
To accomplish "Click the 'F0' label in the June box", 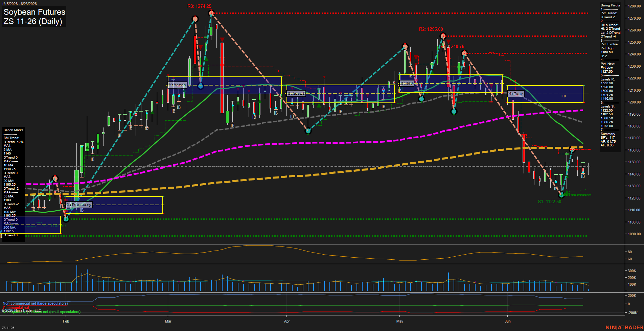I will point(563,96).
